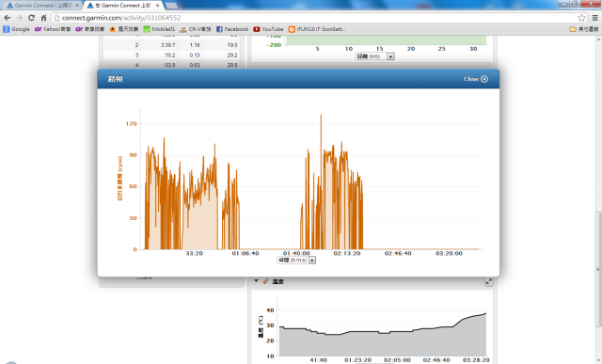Go back with the browser back arrow
Screen dimensions: 602x364
coord(7,18)
